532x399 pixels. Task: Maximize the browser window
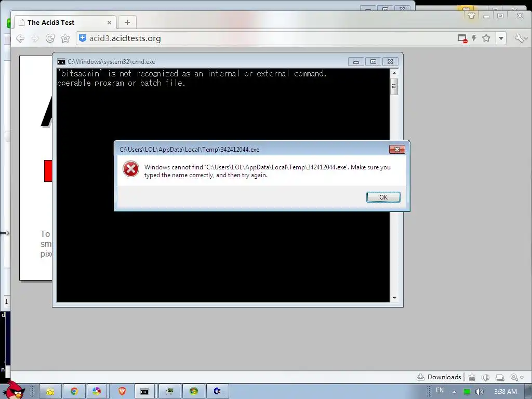[500, 16]
